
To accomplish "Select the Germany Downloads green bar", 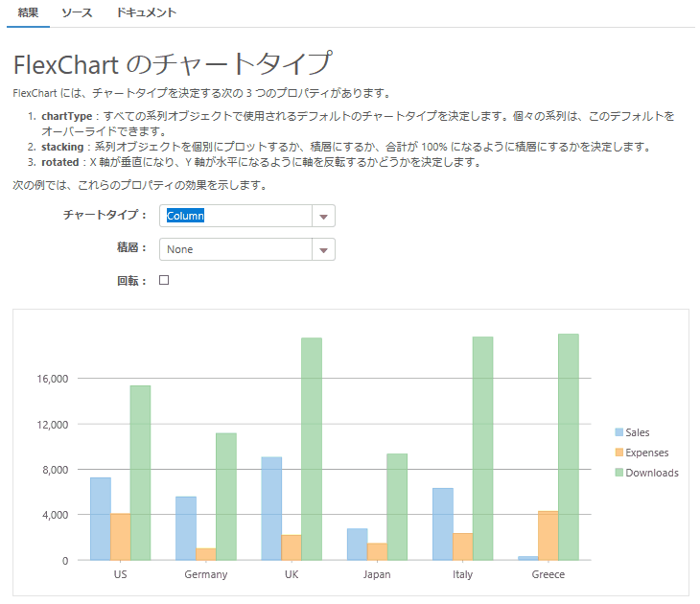I will pyautogui.click(x=226, y=497).
